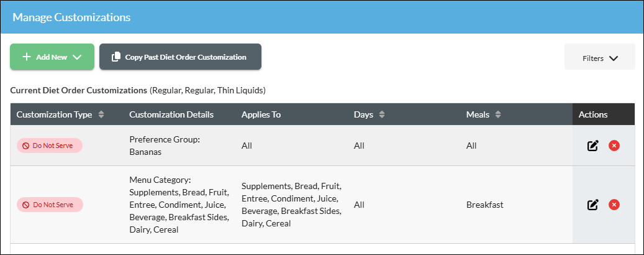Click Copy Past Diet Order Customization button
The width and height of the screenshot is (644, 255).
click(x=180, y=57)
